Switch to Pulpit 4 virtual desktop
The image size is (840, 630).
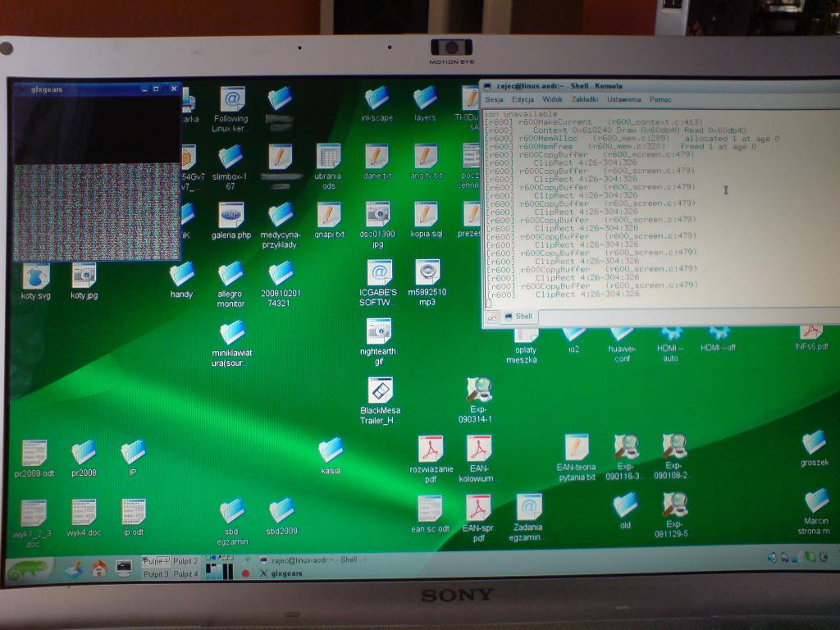coord(185,573)
